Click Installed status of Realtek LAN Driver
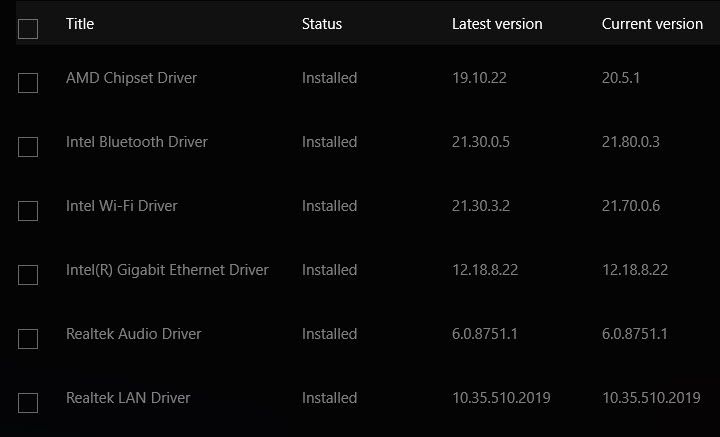Image resolution: width=720 pixels, height=437 pixels. [329, 398]
